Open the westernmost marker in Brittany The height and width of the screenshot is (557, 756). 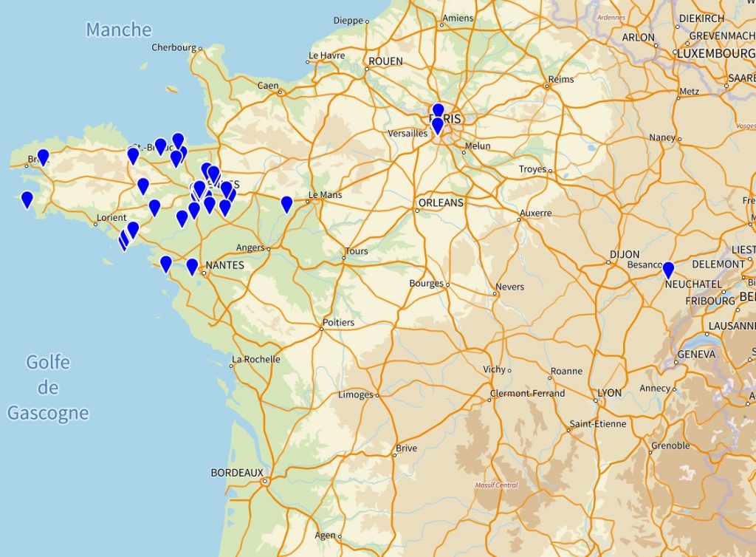pos(27,197)
